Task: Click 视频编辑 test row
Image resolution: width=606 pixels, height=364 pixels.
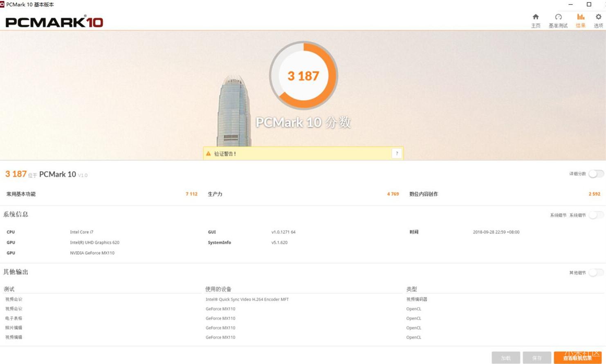Action: pyautogui.click(x=13, y=337)
